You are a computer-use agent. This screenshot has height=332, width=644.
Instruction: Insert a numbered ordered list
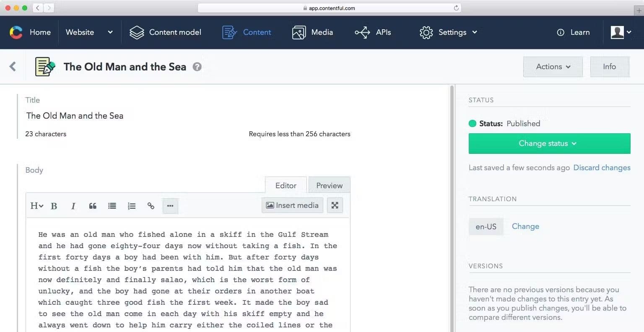pyautogui.click(x=132, y=206)
